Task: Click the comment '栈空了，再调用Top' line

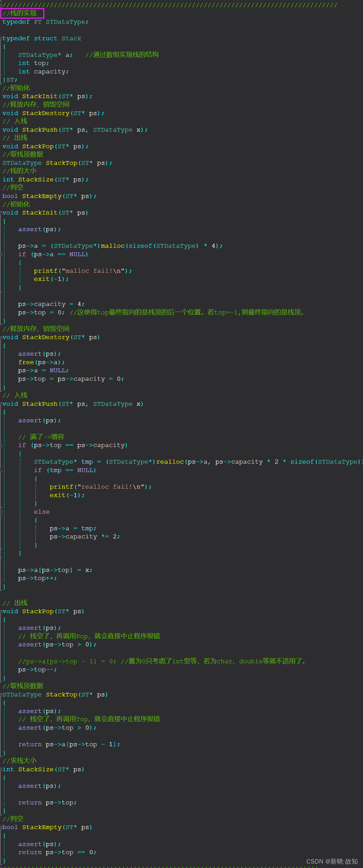Action: tap(89, 719)
